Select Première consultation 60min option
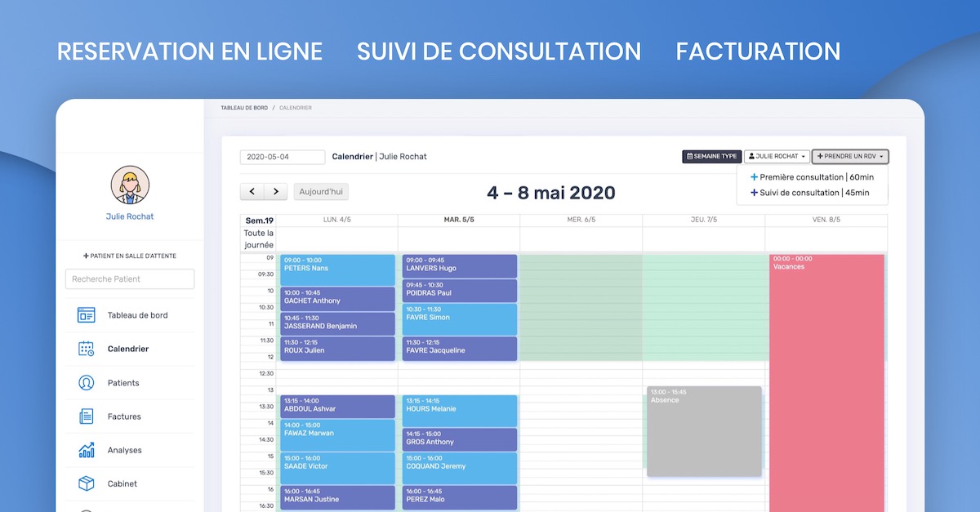The image size is (980, 512). [812, 177]
